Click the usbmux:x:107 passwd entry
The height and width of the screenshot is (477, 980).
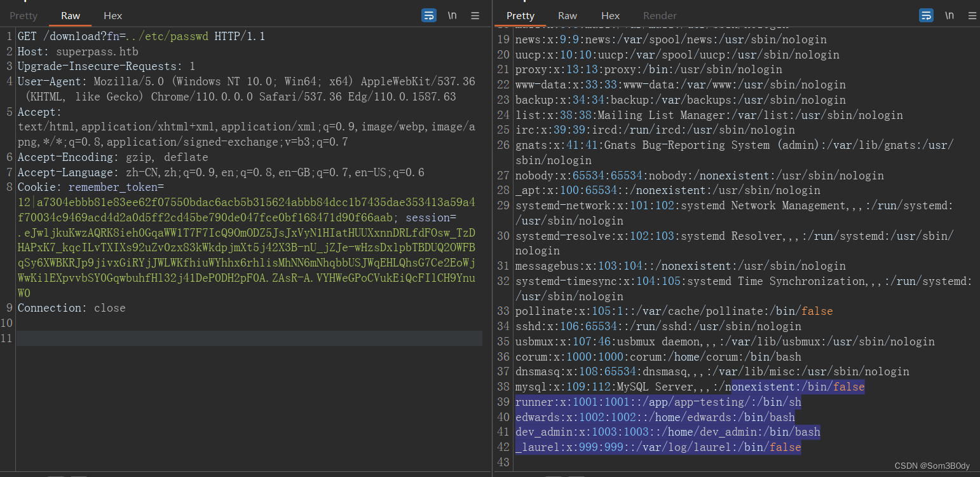(725, 342)
